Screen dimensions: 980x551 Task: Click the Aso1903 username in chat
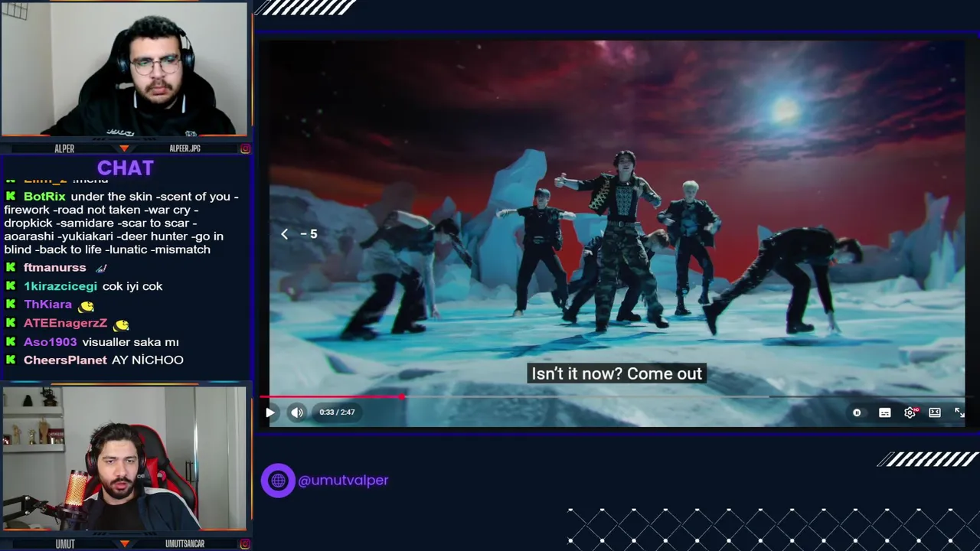[51, 342]
